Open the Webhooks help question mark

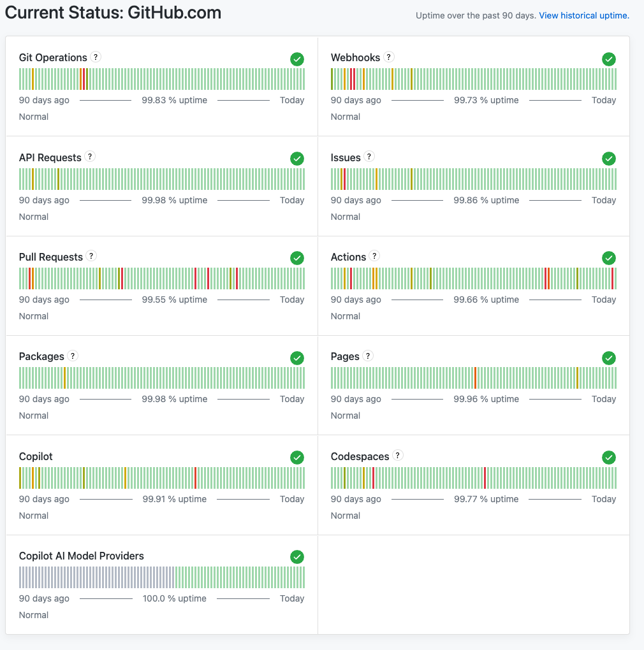388,57
